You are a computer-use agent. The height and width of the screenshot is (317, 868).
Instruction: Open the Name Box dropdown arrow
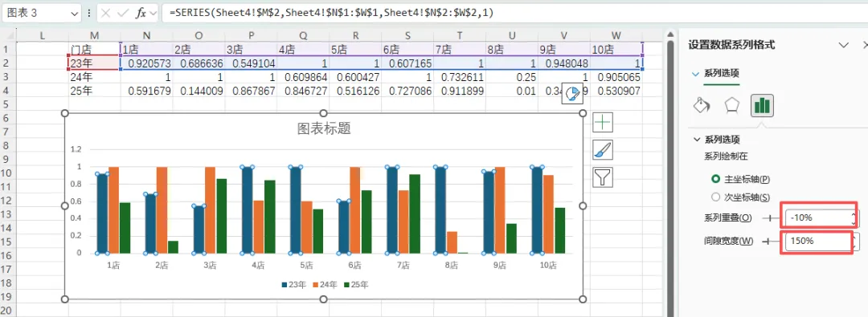pos(76,13)
